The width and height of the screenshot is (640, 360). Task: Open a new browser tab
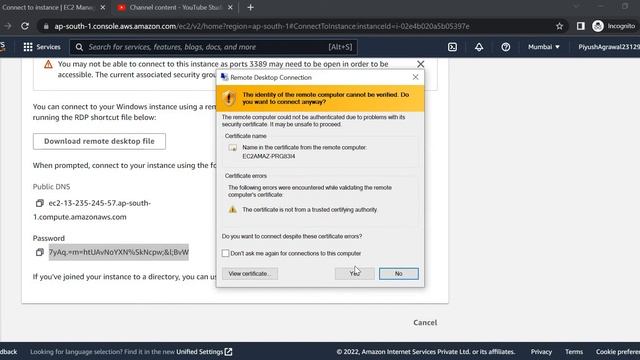(250, 7)
